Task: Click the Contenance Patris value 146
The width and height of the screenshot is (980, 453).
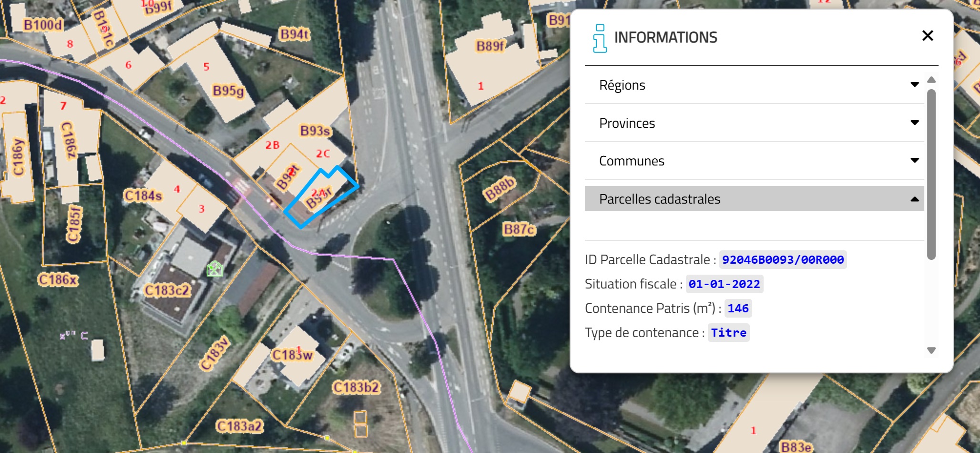Action: [738, 309]
